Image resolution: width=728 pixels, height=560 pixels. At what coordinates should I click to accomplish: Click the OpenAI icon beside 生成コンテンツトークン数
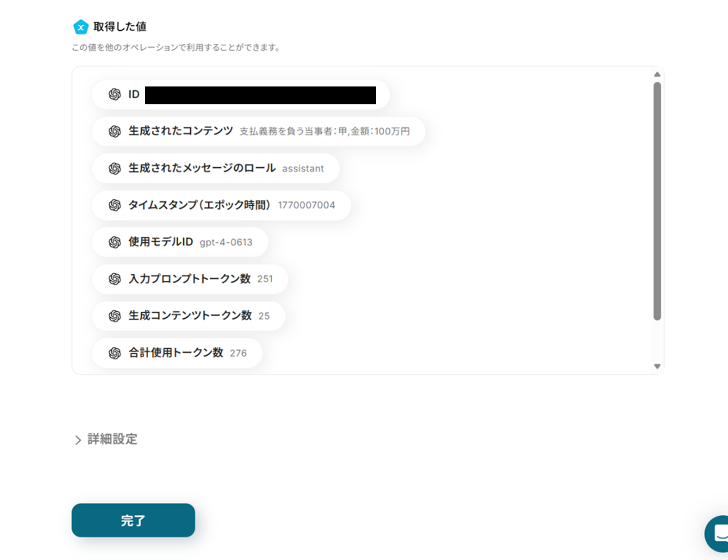click(x=114, y=316)
